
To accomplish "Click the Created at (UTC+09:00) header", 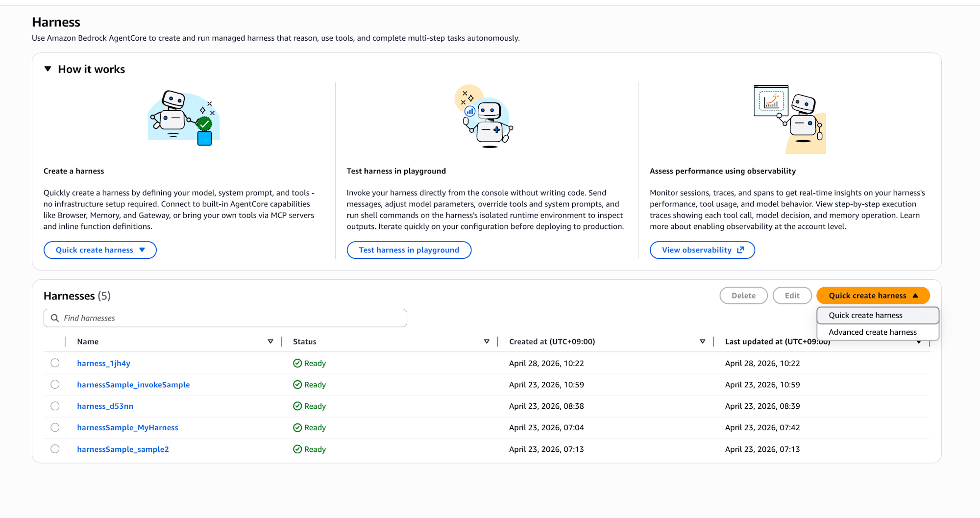I will tap(552, 342).
